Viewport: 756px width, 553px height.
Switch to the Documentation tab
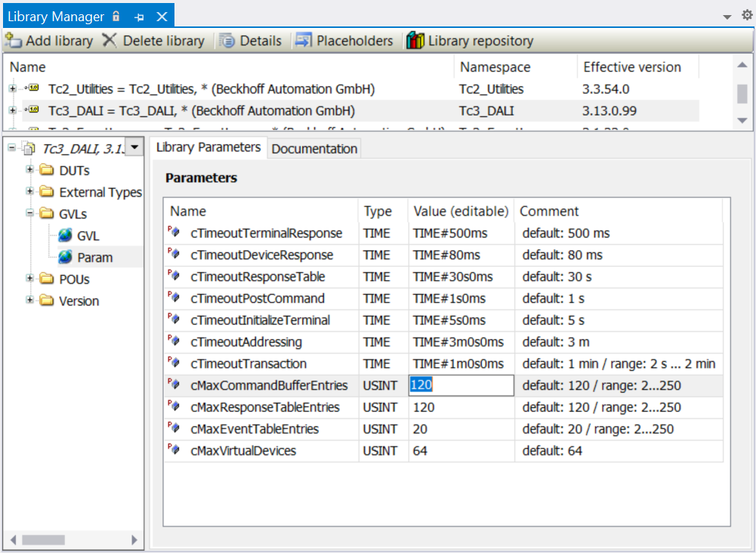314,149
